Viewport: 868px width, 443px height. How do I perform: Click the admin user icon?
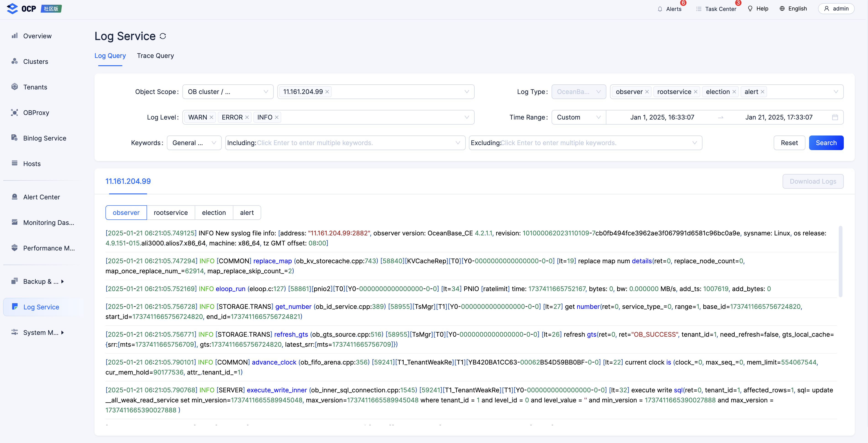(826, 9)
